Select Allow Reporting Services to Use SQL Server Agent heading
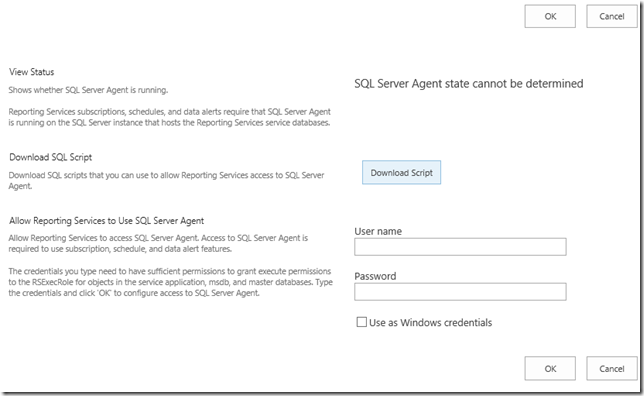This screenshot has width=644, height=396. click(x=106, y=221)
